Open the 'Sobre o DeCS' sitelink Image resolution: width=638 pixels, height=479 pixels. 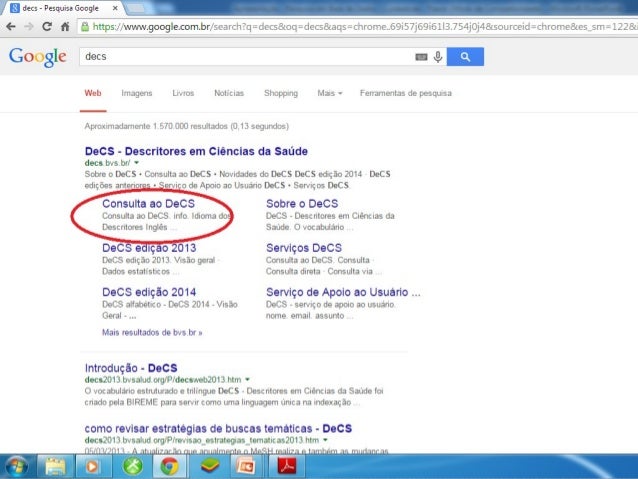point(302,203)
